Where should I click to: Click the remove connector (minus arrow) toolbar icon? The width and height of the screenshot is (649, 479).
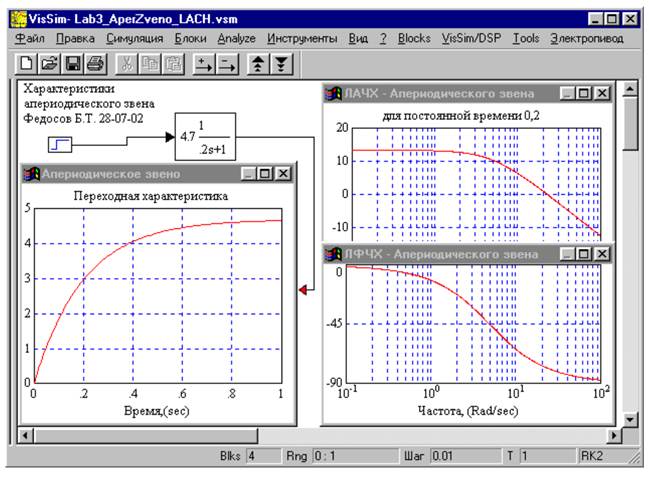tap(226, 64)
